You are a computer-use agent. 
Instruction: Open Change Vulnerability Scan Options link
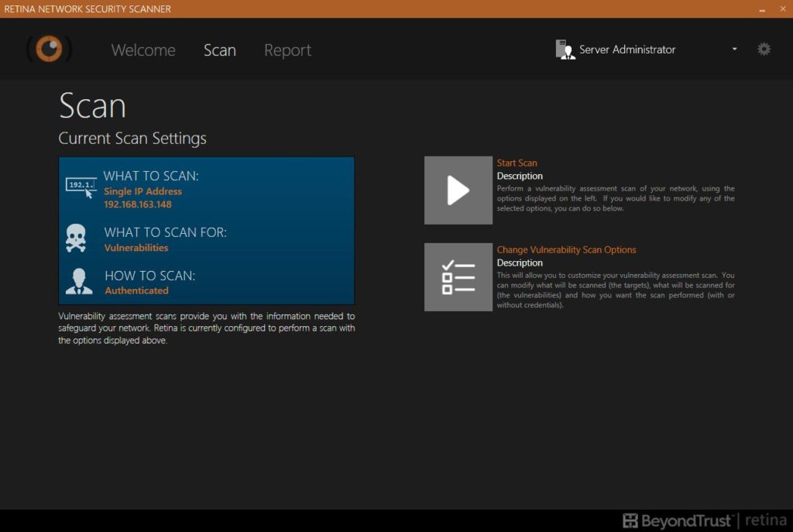tap(566, 250)
